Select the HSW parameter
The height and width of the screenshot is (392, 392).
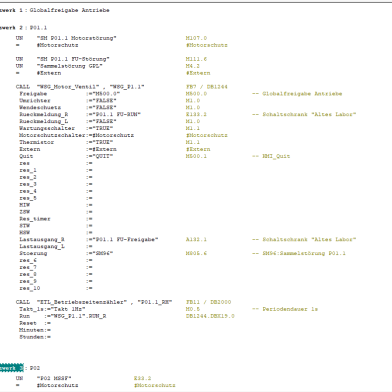(24, 232)
